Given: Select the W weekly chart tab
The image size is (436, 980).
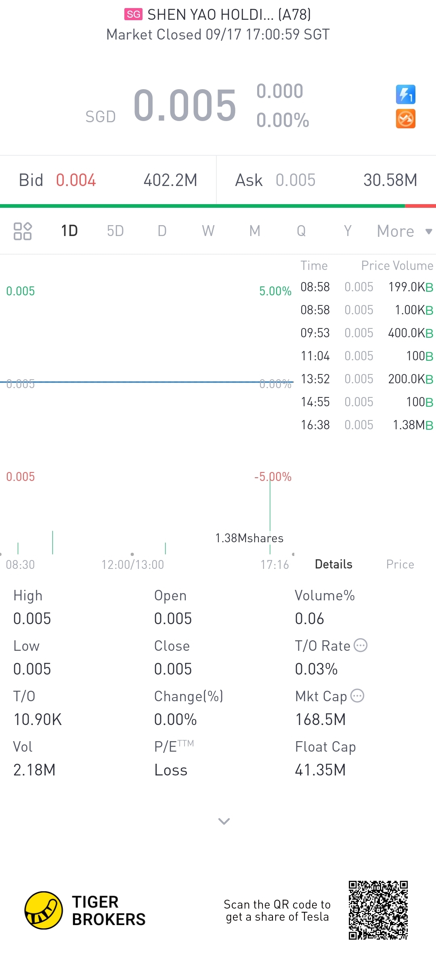Looking at the screenshot, I should (x=208, y=231).
